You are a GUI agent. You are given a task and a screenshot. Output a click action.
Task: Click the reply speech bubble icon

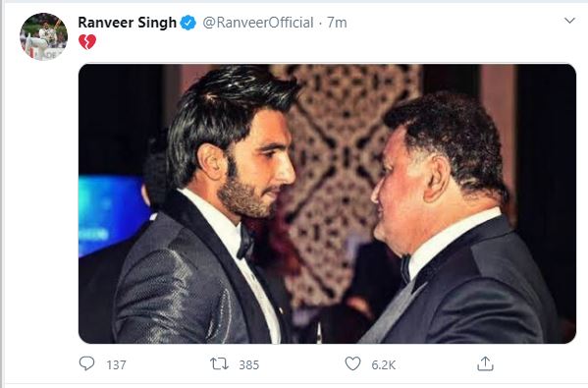(x=86, y=363)
